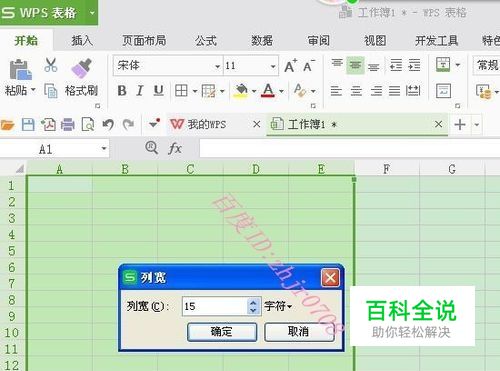Click the Copy icon below scissors
This screenshot has width=500, height=371.
51,90
